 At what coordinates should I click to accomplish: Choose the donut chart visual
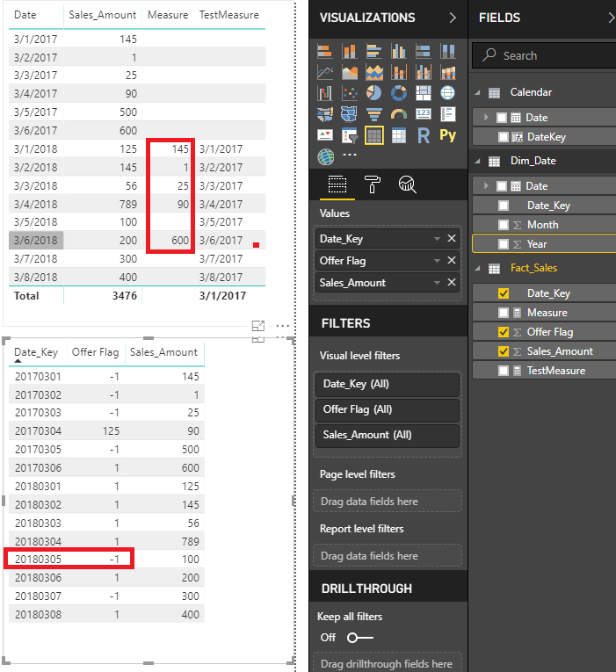[x=399, y=93]
